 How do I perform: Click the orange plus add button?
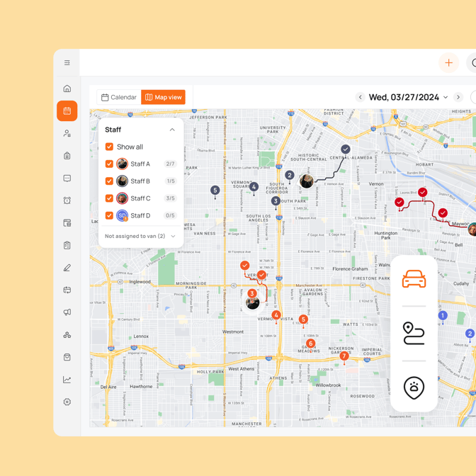pyautogui.click(x=448, y=63)
